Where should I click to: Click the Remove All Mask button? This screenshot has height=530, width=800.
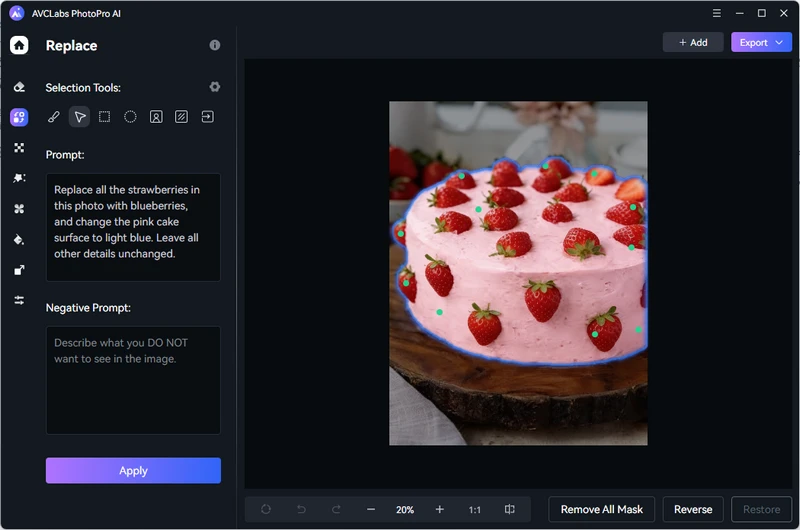[x=601, y=510]
